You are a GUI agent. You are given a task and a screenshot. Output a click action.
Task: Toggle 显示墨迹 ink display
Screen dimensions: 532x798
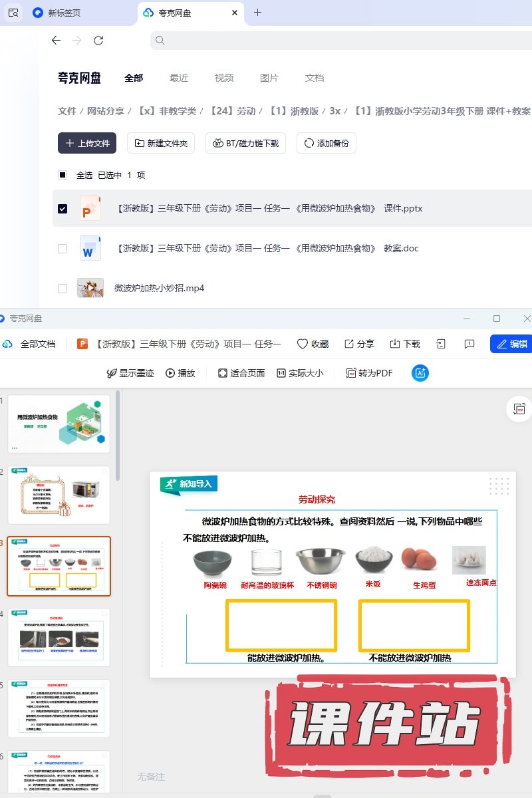coord(130,373)
